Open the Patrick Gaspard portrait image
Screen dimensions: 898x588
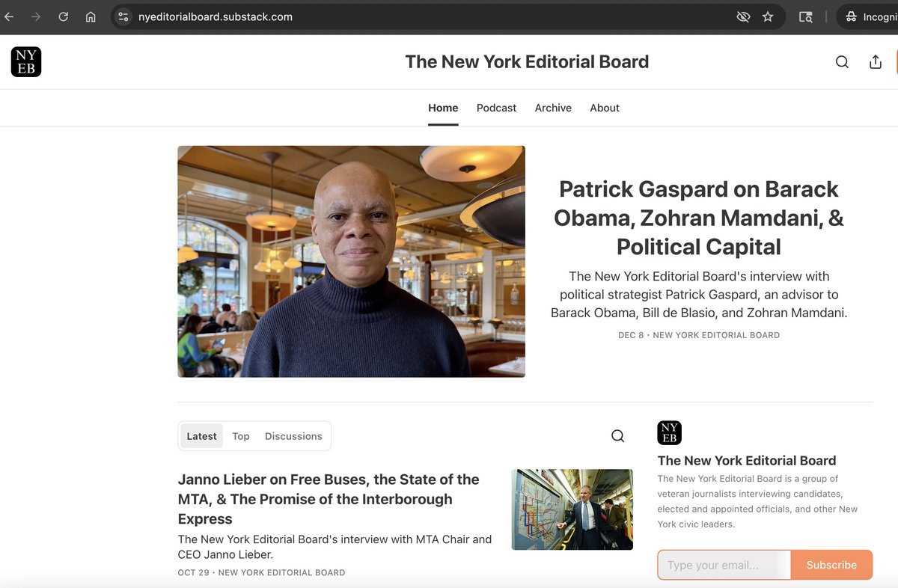click(351, 261)
